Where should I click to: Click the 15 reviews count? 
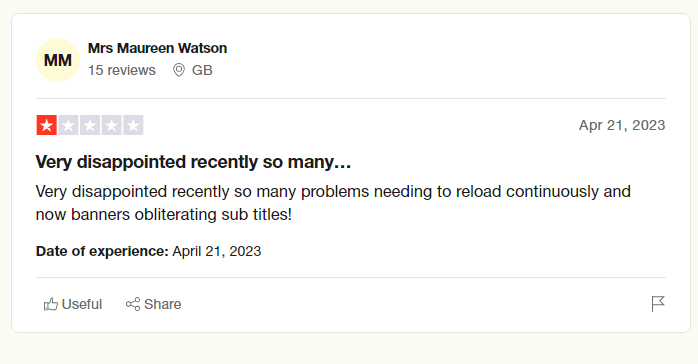point(122,70)
